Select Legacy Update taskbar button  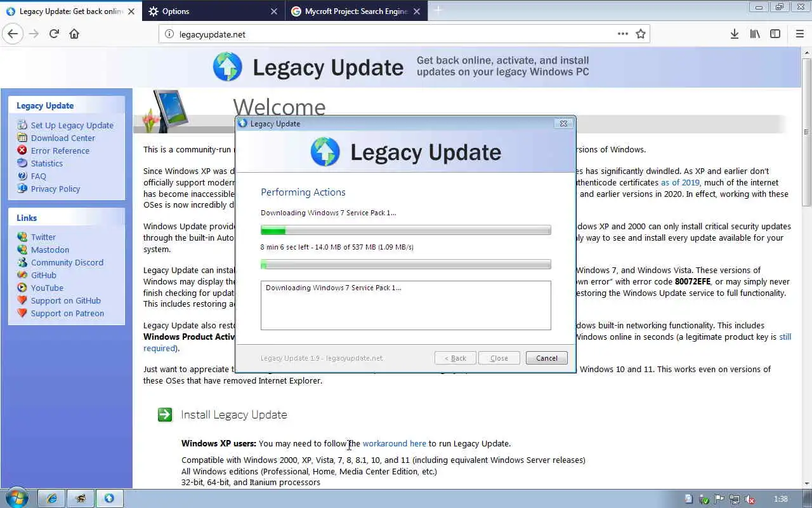[x=108, y=498]
